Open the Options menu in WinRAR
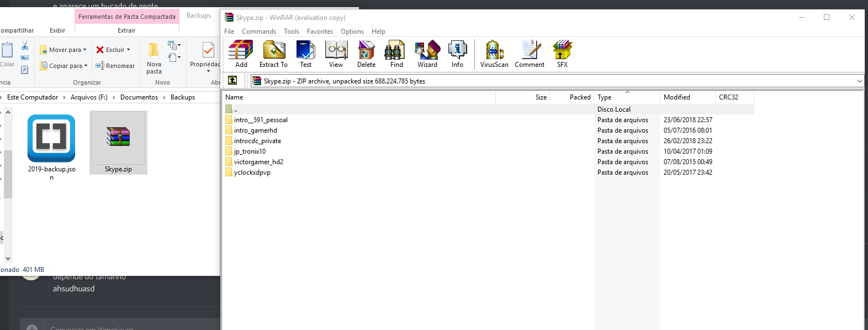The height and width of the screenshot is (330, 868). click(352, 32)
